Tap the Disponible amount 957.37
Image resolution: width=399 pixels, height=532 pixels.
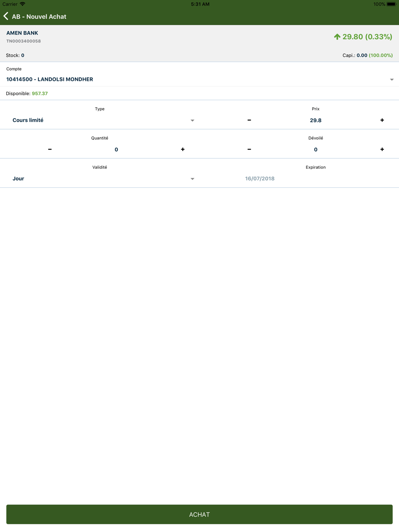tap(40, 93)
